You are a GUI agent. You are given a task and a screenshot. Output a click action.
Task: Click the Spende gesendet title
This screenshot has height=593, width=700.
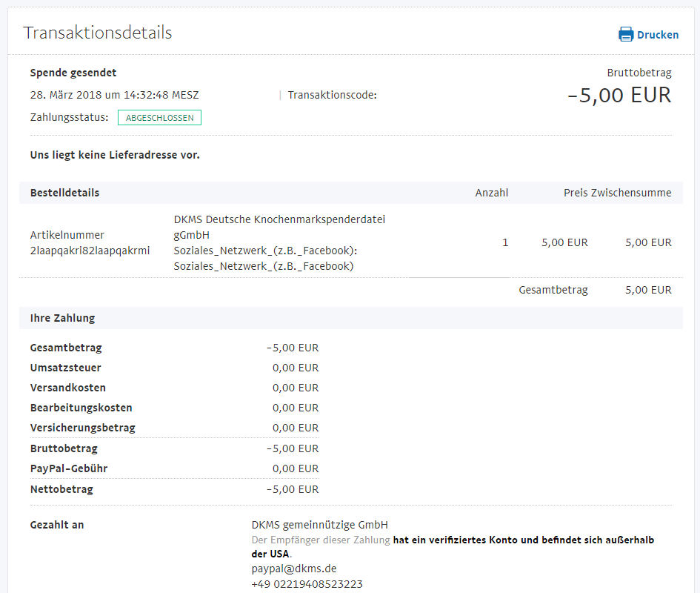pos(73,73)
